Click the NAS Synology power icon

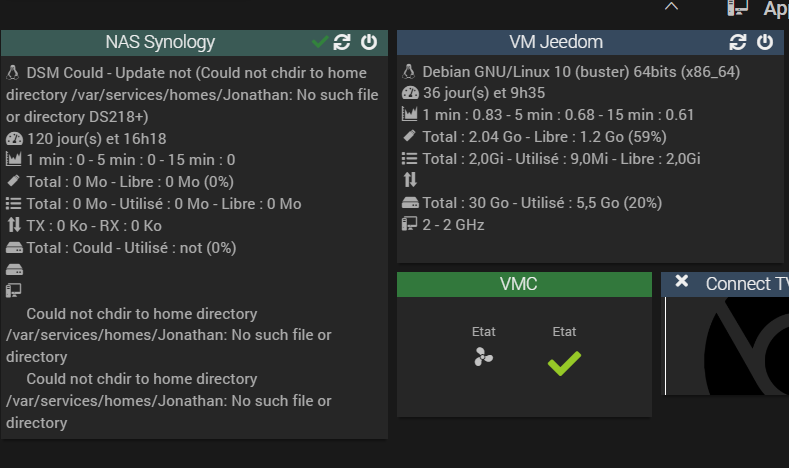(369, 42)
